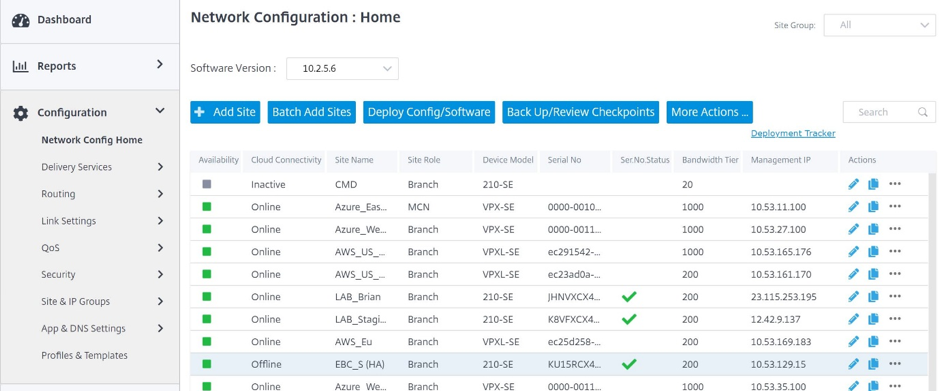Click Deploy Config/Software button
Image resolution: width=939 pixels, height=391 pixels.
pos(429,112)
